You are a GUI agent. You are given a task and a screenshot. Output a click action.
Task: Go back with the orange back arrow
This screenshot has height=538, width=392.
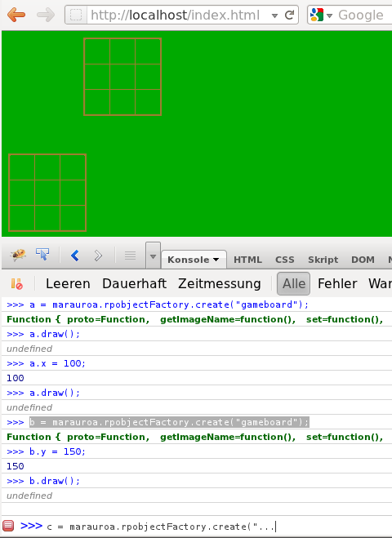pyautogui.click(x=16, y=15)
